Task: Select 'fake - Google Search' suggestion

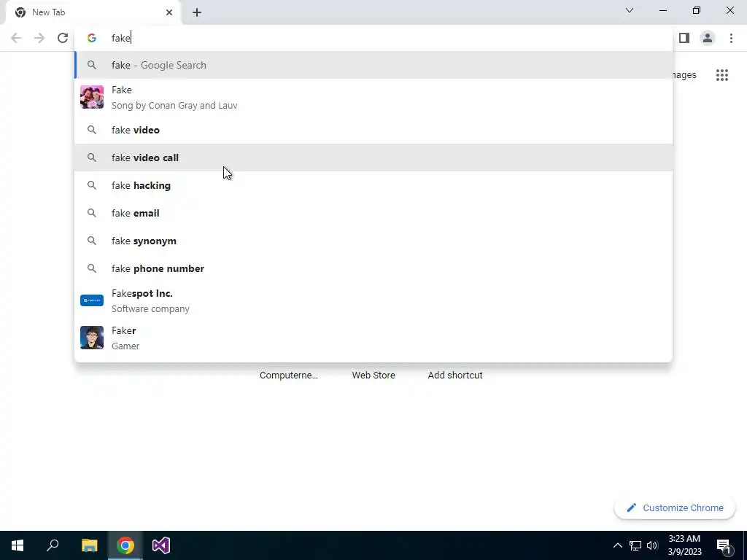Action: pos(373,65)
